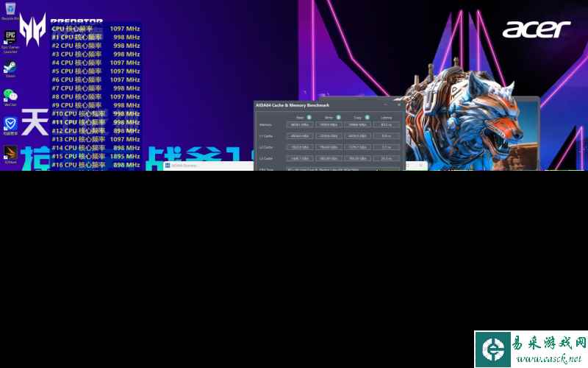Viewport: 588px width, 368px height.
Task: Click the '#15 CPU 核心频率 1895 MHz' overlay row
Action: tap(96, 156)
